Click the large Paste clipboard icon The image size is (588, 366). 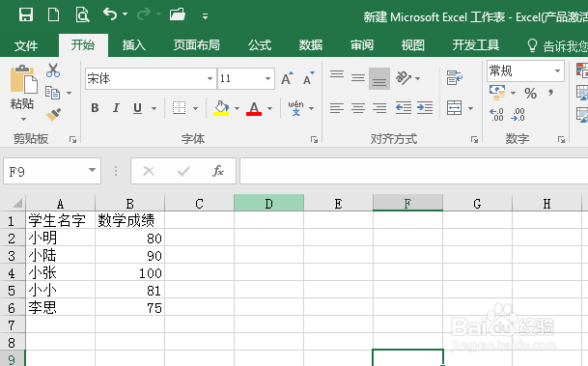tap(23, 79)
